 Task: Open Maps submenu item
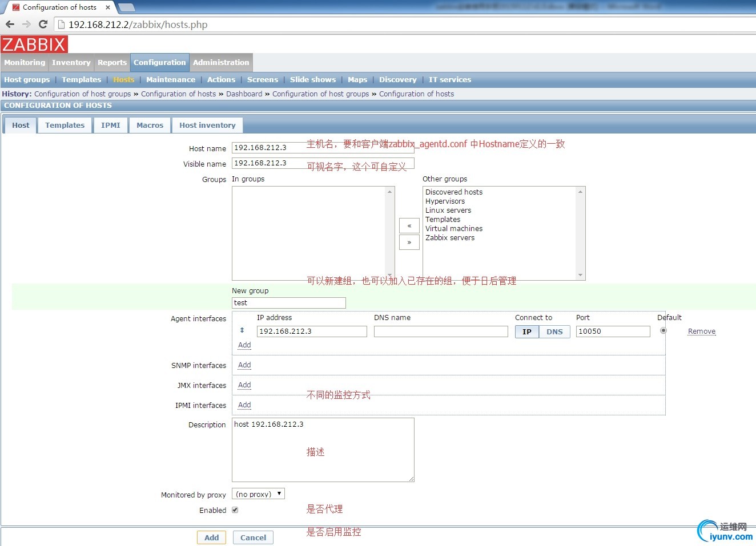(x=357, y=80)
